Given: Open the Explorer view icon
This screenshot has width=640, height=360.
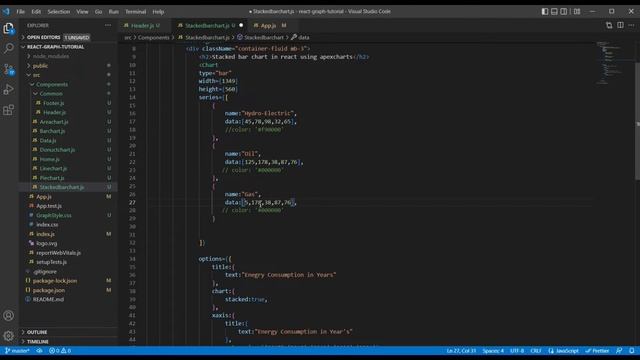Looking at the screenshot, I should 9,28.
